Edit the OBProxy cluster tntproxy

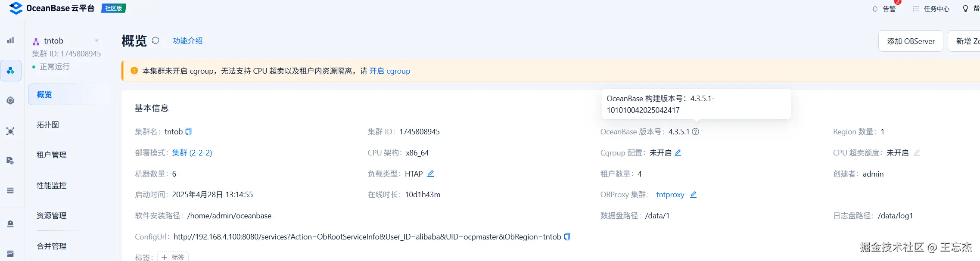693,194
